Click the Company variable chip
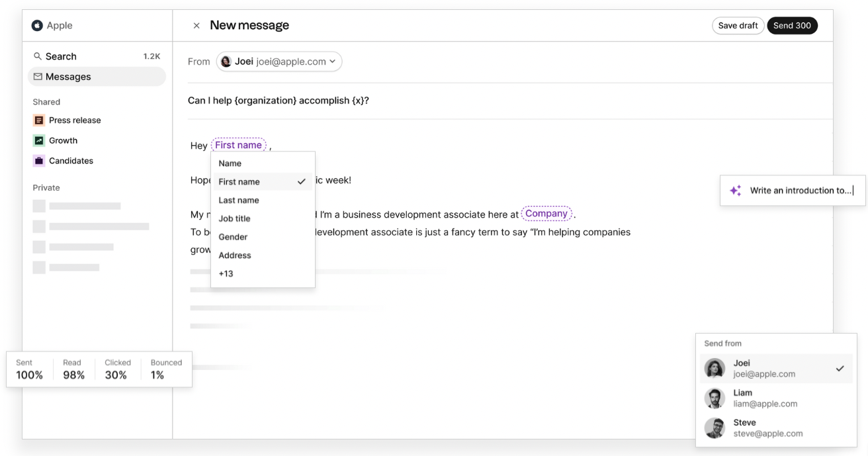The height and width of the screenshot is (456, 868). point(546,214)
